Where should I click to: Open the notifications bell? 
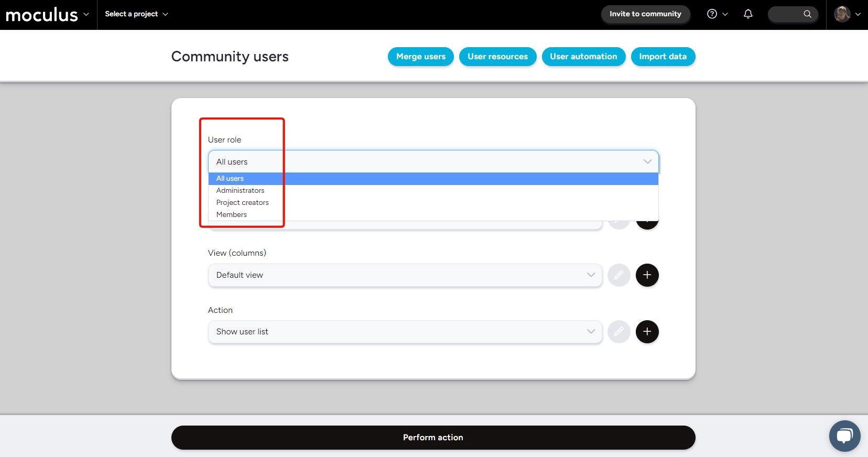pyautogui.click(x=748, y=14)
